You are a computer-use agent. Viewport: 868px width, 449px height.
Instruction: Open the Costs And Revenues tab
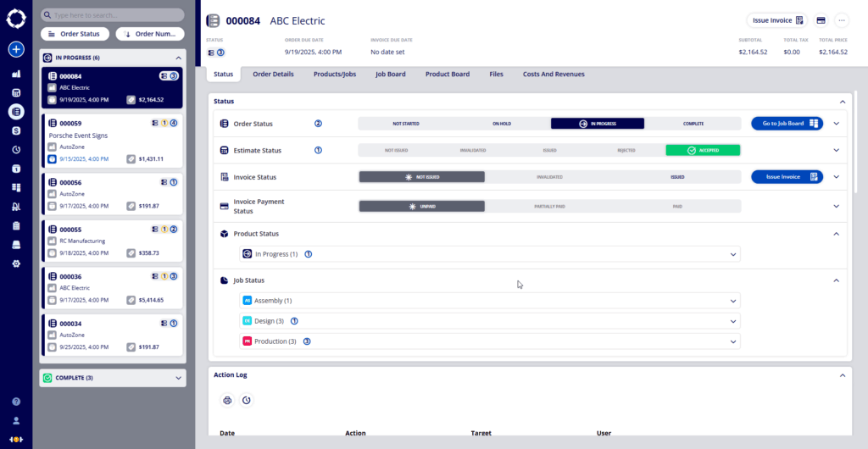[553, 75]
